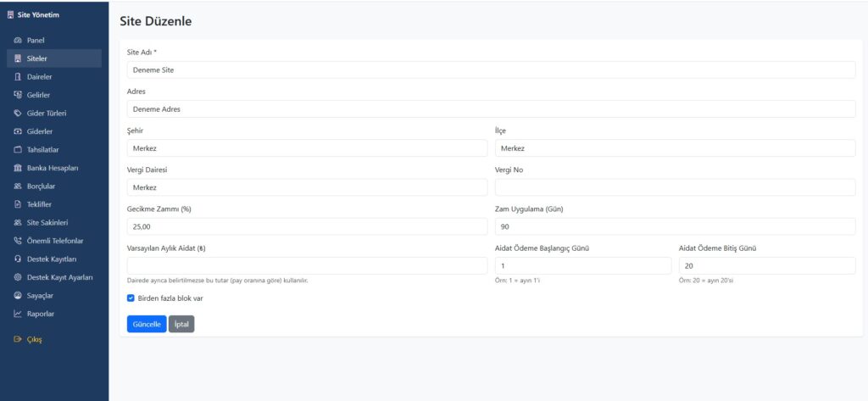Screen dimensions: 868x401
Task: Click the Çıkış logout icon
Action: (x=18, y=340)
